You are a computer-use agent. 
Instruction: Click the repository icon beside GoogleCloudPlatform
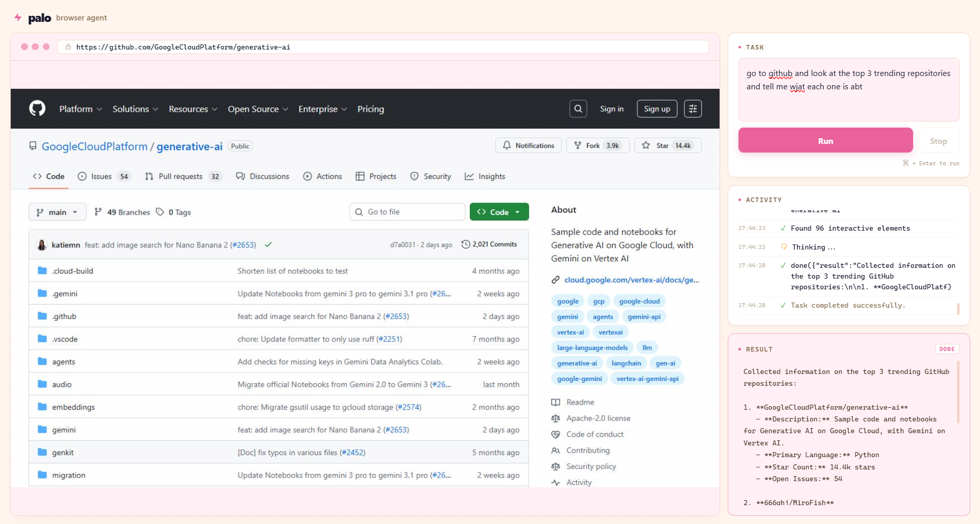pos(33,146)
